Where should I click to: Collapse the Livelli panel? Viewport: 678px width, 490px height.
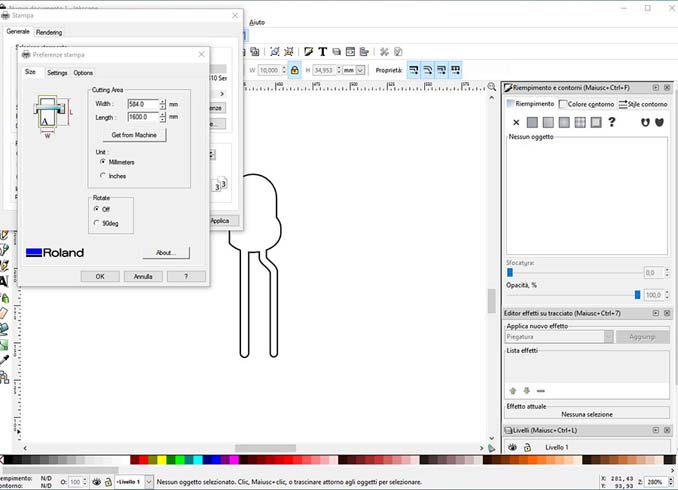pos(656,430)
